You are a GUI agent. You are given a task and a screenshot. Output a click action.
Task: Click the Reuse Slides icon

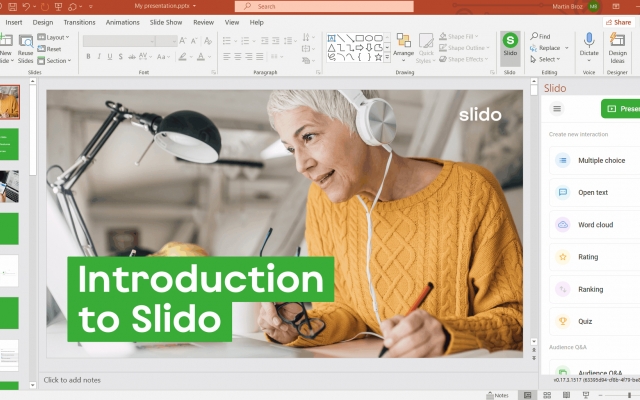25,49
